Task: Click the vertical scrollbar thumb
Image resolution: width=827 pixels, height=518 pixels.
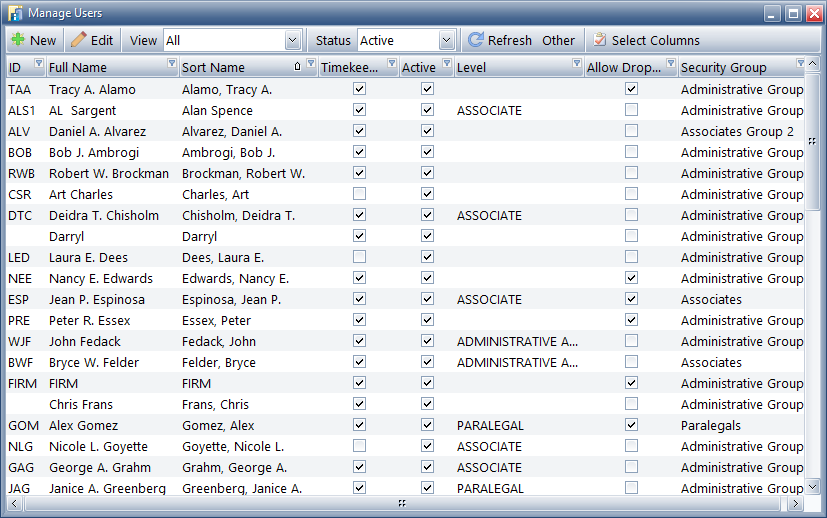Action: 812,141
